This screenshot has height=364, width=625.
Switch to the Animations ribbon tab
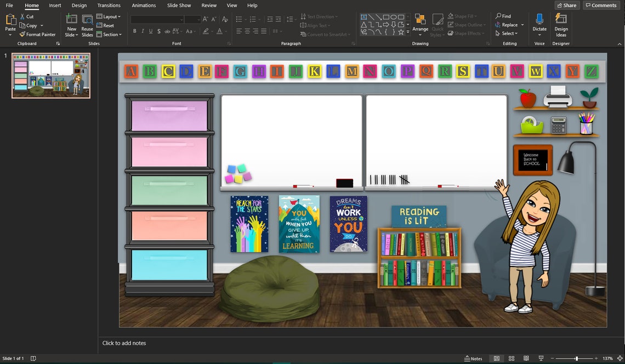(144, 5)
